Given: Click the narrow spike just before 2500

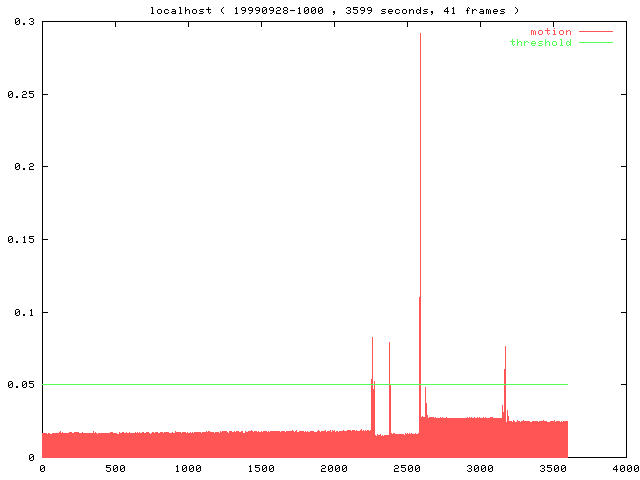Looking at the screenshot, I should click(389, 345).
